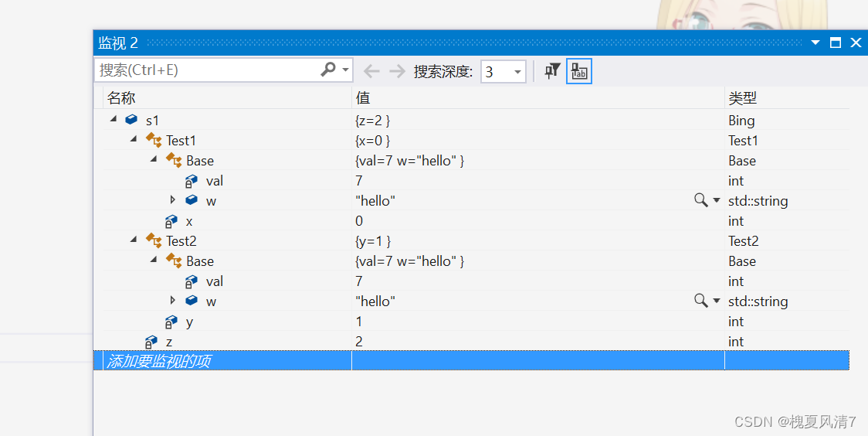The image size is (868, 436).
Task: Click the value {y=1 }
Action: (x=373, y=241)
